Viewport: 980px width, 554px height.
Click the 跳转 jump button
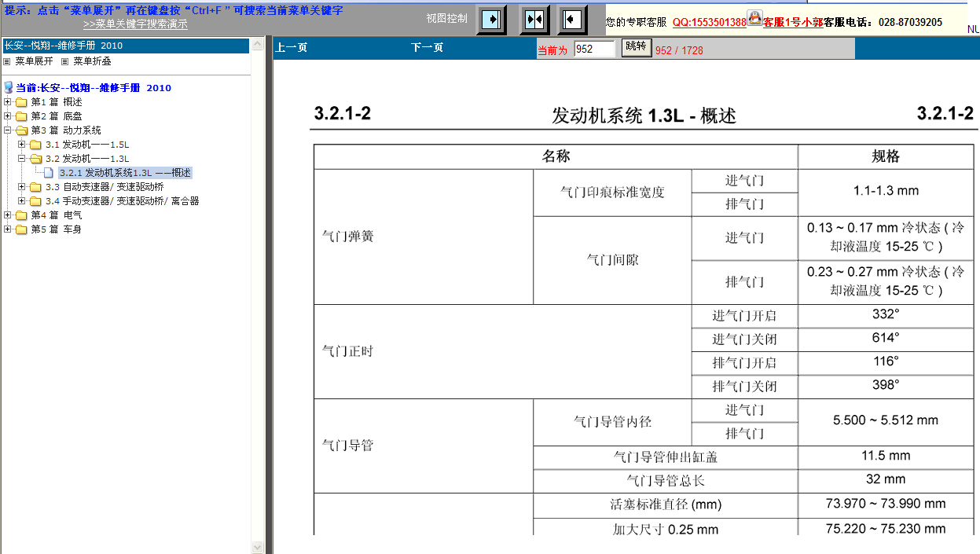[636, 47]
